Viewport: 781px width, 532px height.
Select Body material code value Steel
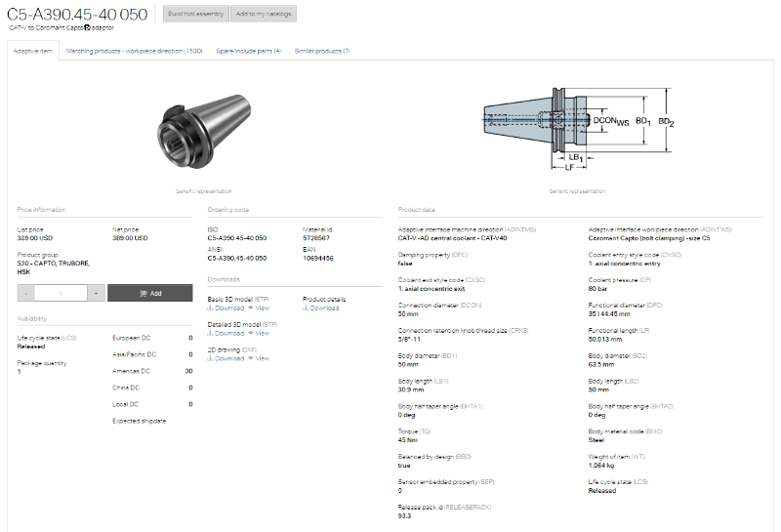[x=596, y=440]
